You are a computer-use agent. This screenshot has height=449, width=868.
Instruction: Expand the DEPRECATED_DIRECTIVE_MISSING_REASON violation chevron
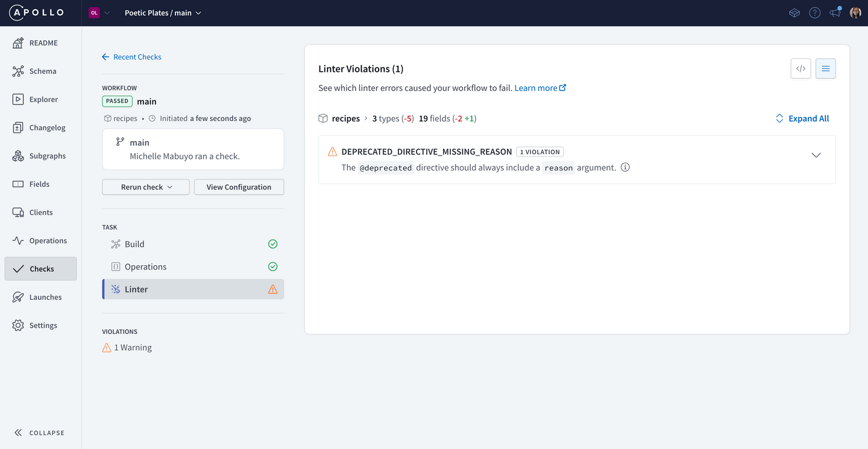point(816,155)
